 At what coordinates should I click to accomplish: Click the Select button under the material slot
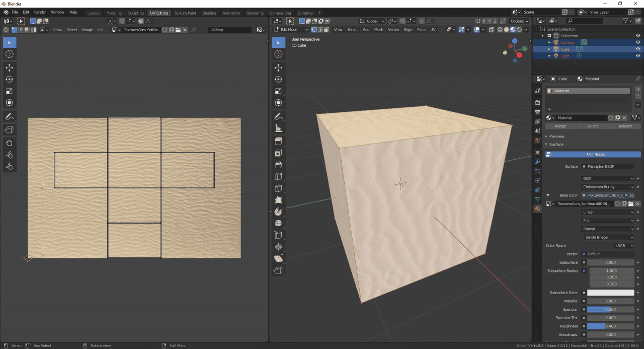point(592,126)
